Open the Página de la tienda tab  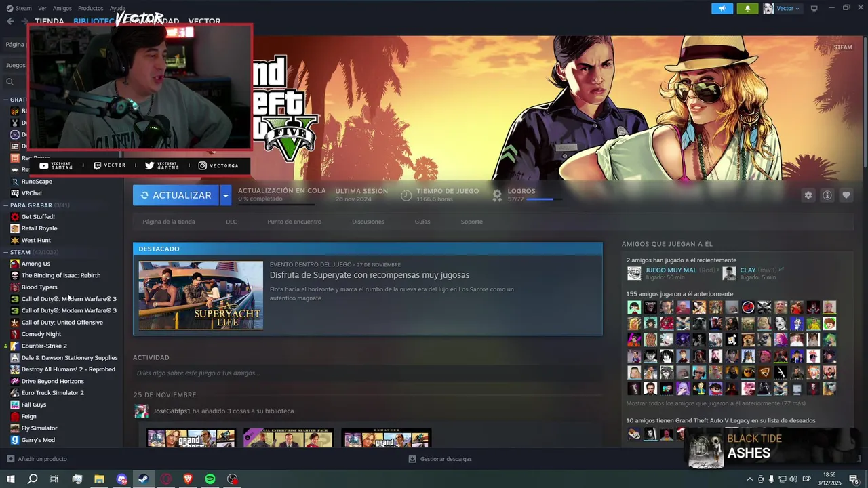pyautogui.click(x=169, y=222)
